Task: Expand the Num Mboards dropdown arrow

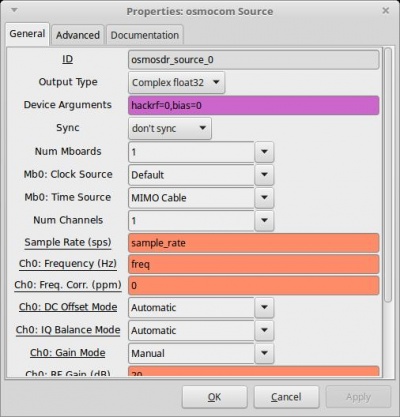Action: point(264,152)
